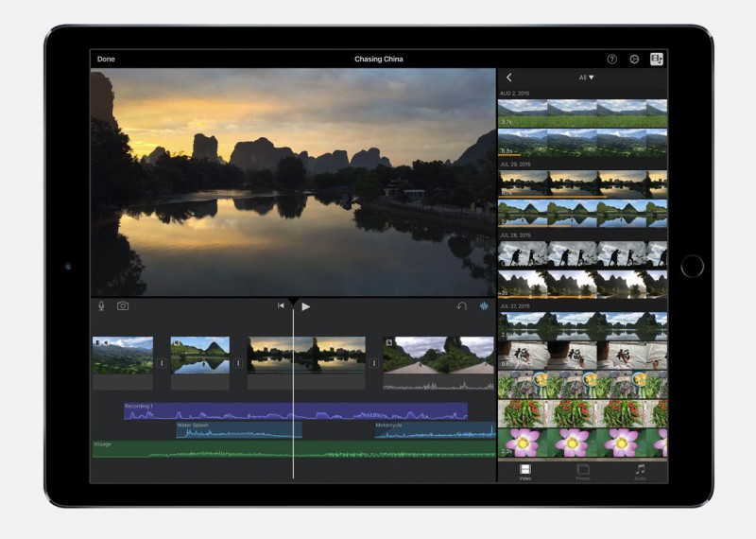This screenshot has height=539, width=756.
Task: Skip to beginning of the timeline
Action: 281,306
